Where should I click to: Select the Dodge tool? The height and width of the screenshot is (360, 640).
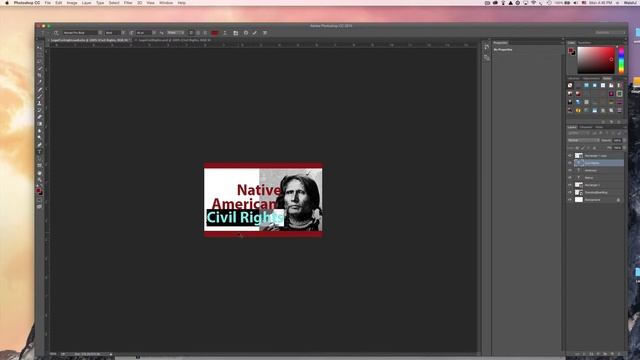pos(40,138)
